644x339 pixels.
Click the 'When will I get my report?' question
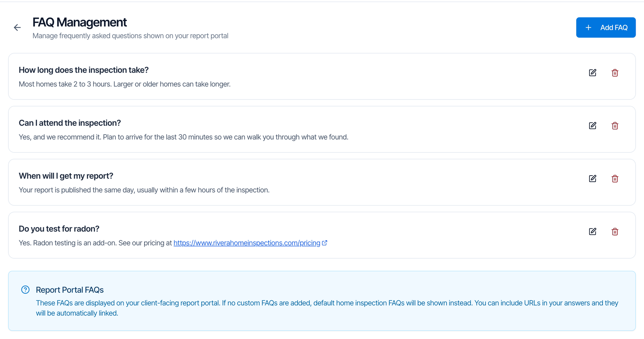(x=66, y=176)
